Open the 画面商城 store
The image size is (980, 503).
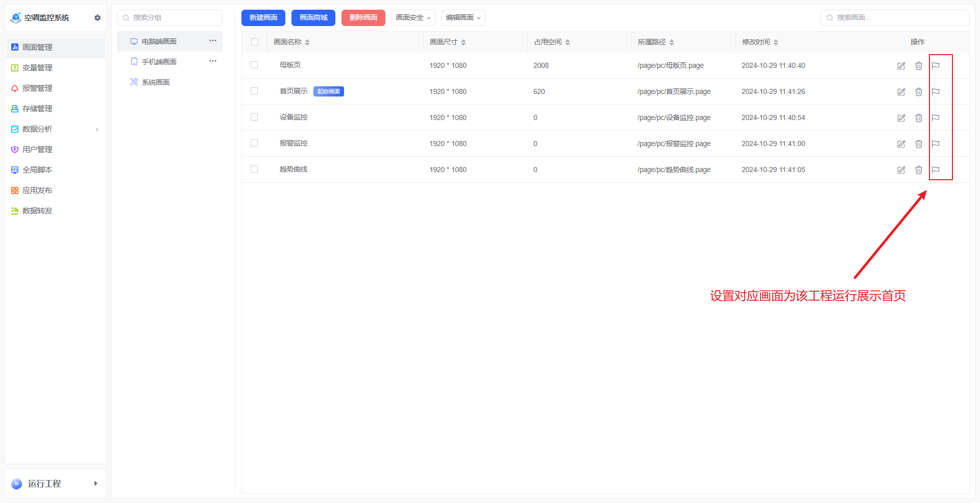tap(313, 17)
